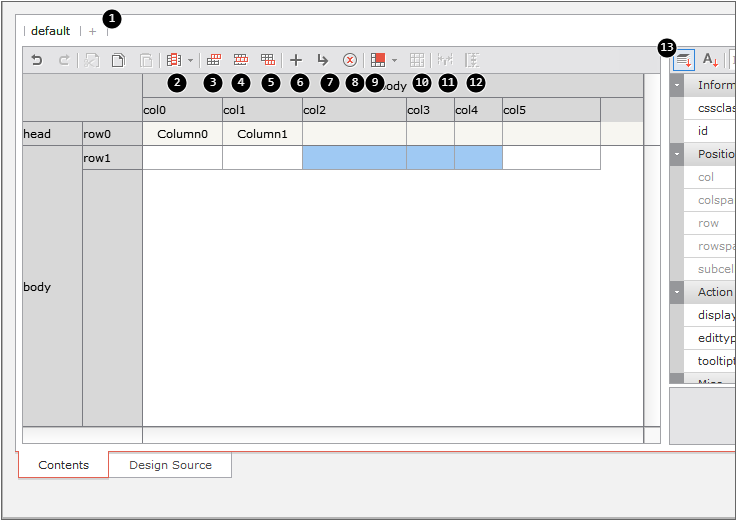Viewport: 736px width, 520px height.
Task: Click the add head row icon
Action: click(x=214, y=60)
